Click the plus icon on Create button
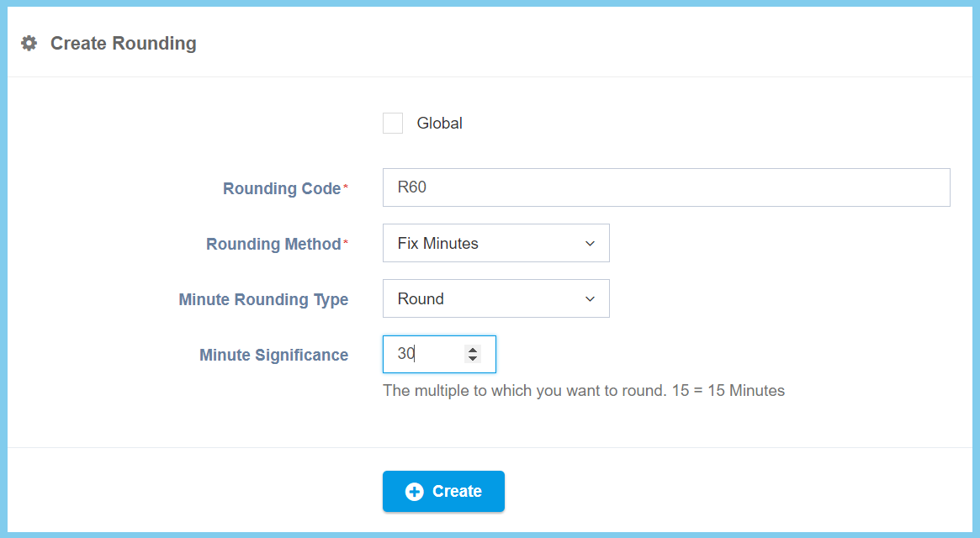 tap(414, 492)
